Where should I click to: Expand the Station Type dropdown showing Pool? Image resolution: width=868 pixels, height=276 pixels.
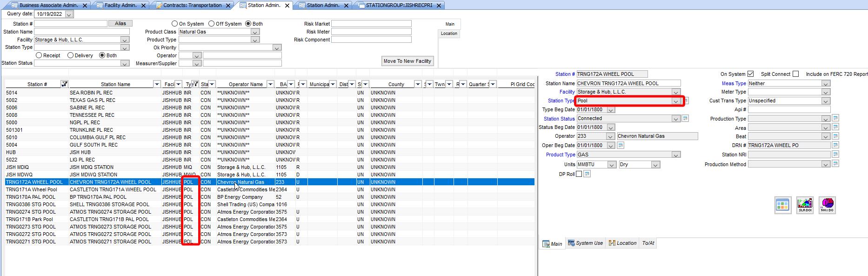675,101
